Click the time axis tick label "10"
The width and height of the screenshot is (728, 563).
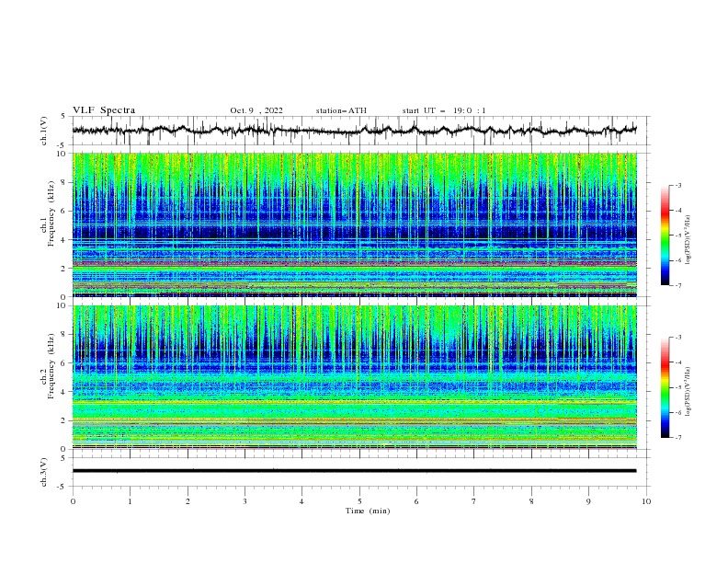pyautogui.click(x=646, y=501)
